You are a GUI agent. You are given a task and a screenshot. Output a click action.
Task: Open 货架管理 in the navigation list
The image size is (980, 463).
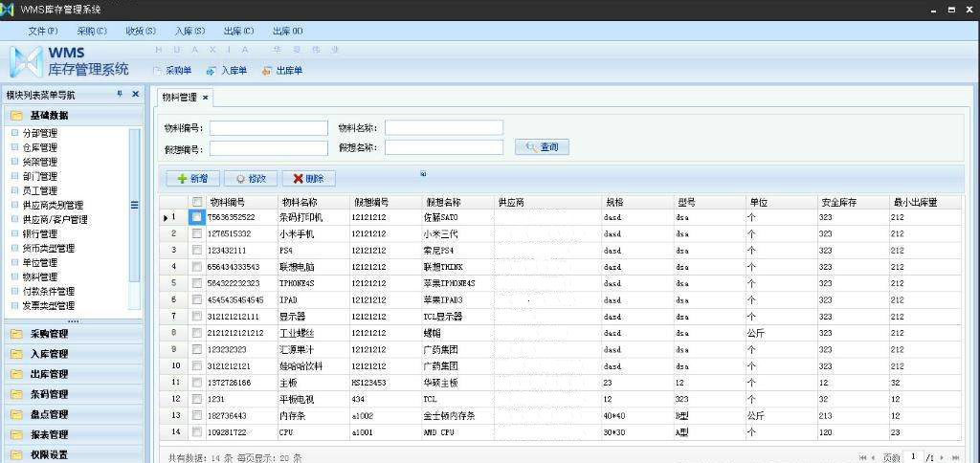coord(40,162)
